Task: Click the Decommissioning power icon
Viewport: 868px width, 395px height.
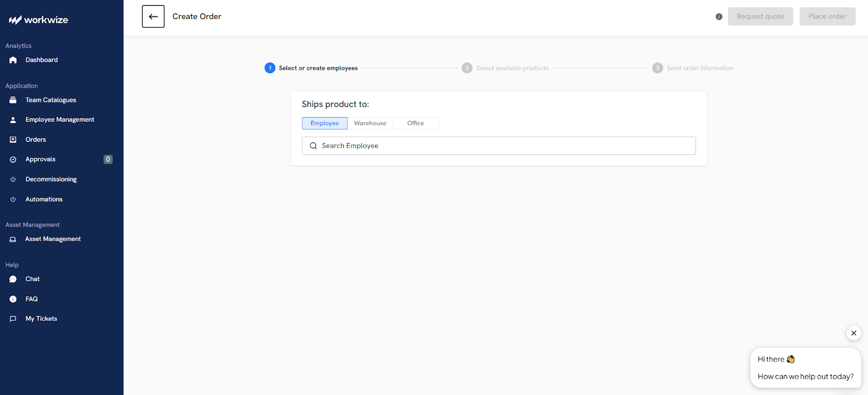Action: pyautogui.click(x=13, y=179)
